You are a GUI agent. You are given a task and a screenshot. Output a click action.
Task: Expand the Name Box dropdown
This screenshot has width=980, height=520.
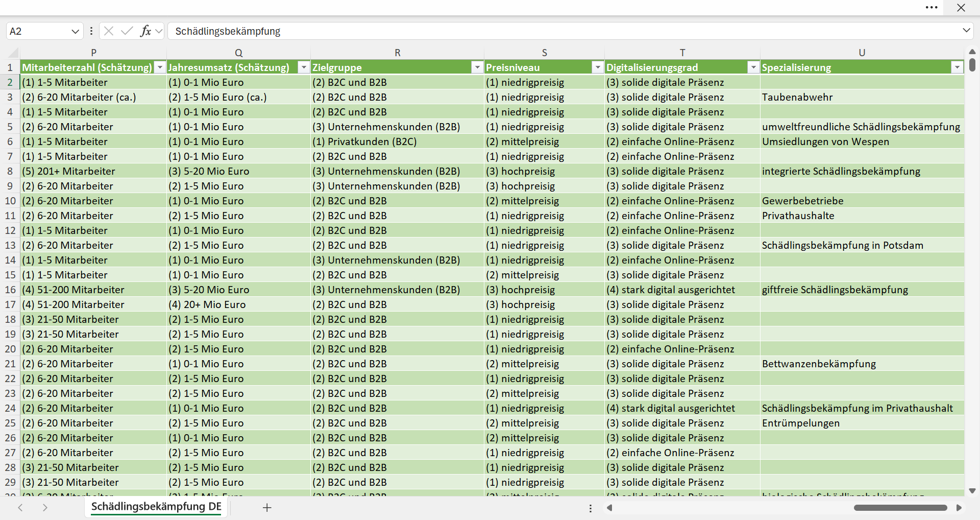coord(76,31)
